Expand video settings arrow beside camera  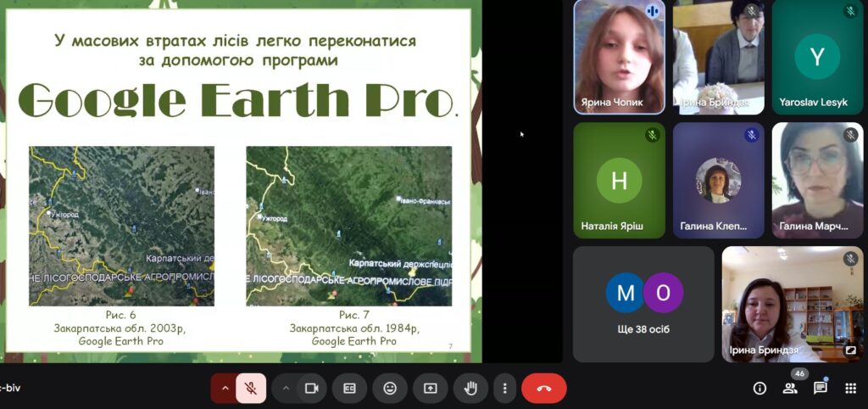point(286,388)
